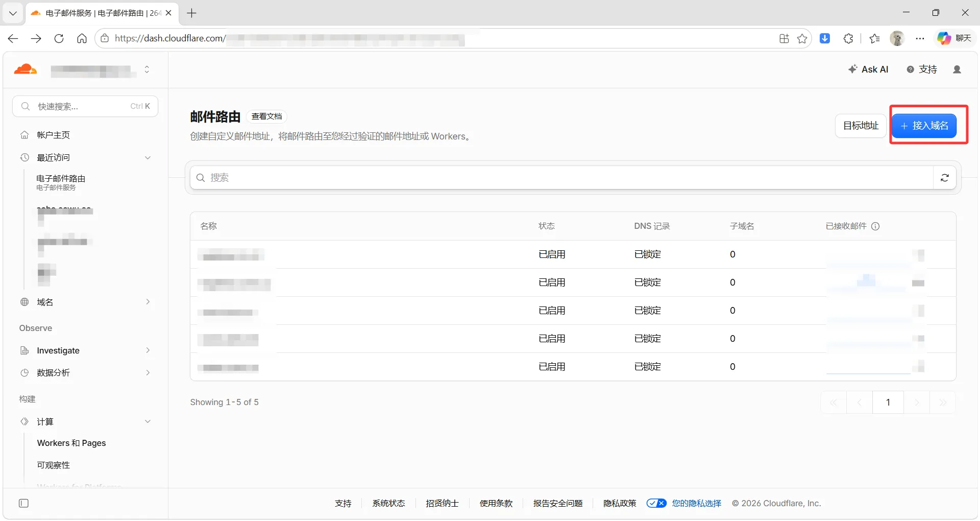The width and height of the screenshot is (980, 521).
Task: Jump to first page arrows
Action: [x=834, y=402]
